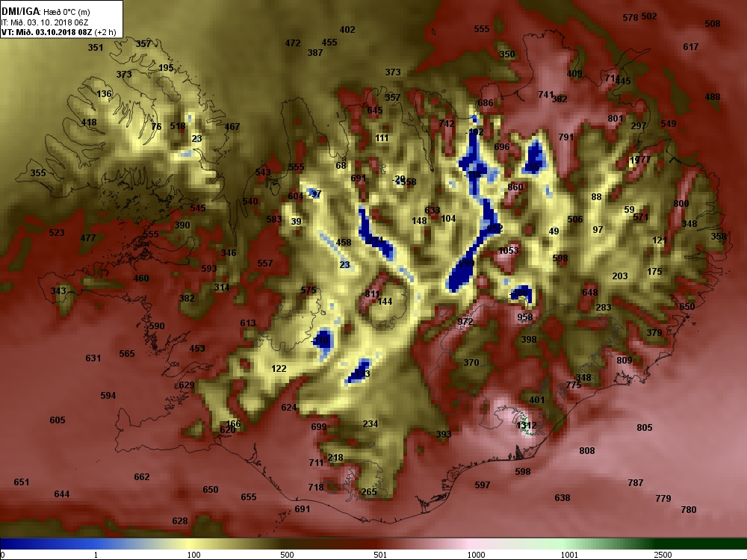Click the map value '686'

486,102
